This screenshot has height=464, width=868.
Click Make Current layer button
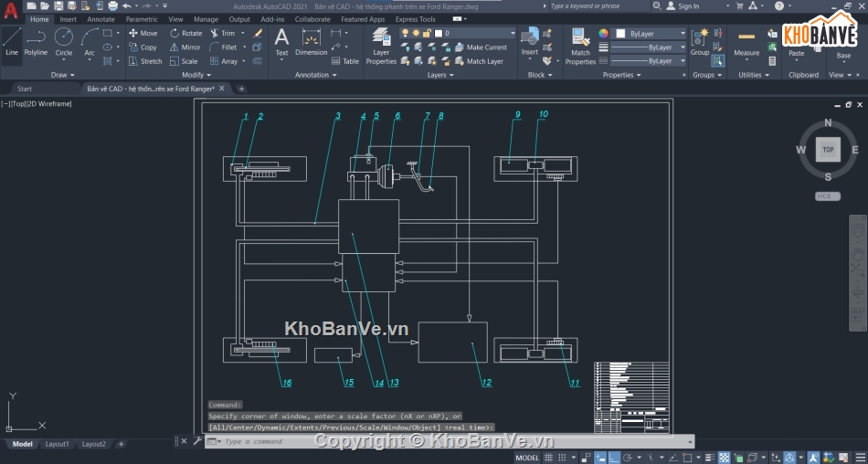point(481,47)
